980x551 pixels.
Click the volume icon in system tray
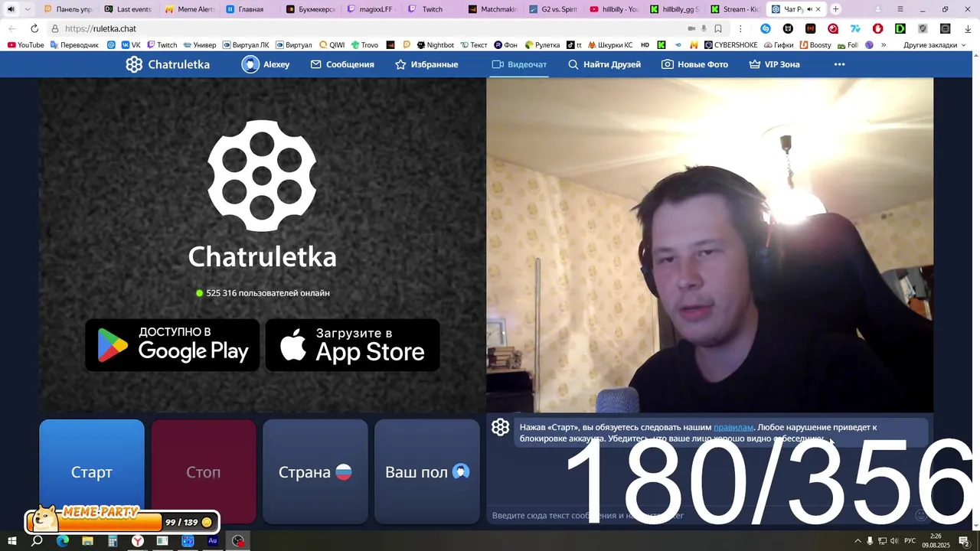[894, 541]
